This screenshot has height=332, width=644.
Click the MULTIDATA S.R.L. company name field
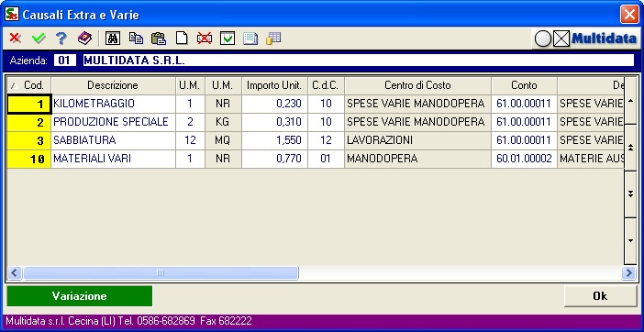pos(358,61)
